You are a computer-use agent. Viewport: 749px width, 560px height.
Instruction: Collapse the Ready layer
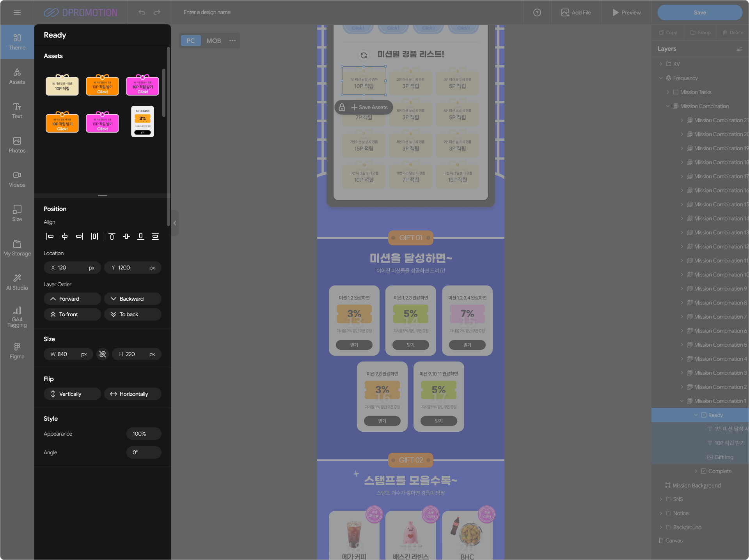click(696, 415)
